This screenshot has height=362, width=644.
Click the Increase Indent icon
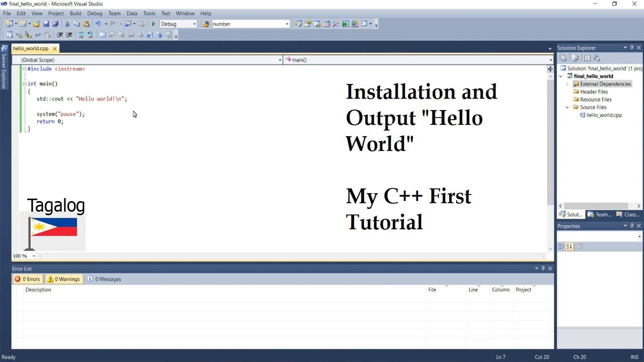point(69,35)
